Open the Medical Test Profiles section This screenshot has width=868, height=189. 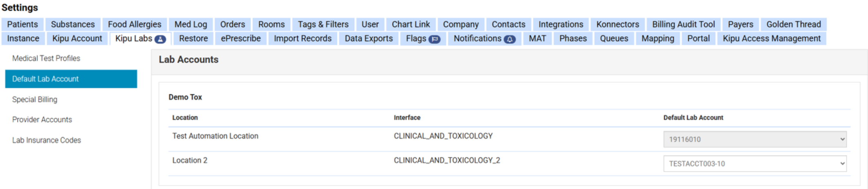(x=46, y=58)
